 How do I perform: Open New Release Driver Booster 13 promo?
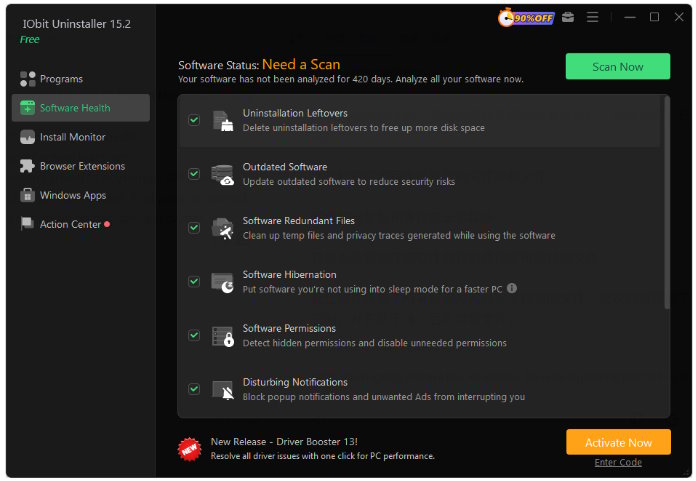pyautogui.click(x=284, y=442)
